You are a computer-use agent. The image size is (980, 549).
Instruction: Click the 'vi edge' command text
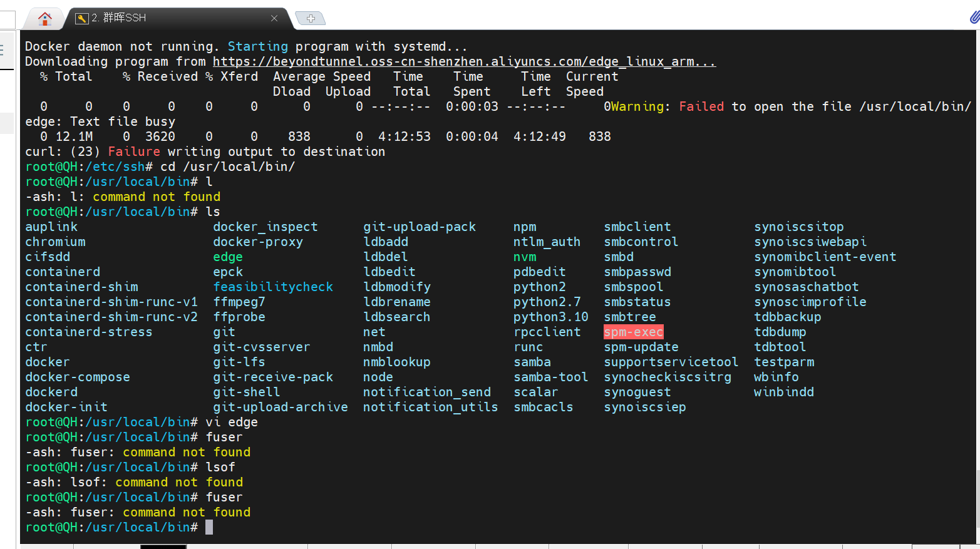[x=232, y=422]
